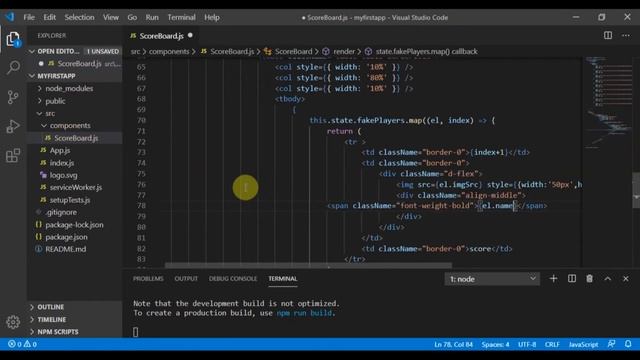Switch to the DEBUG CONSOLE tab
The width and height of the screenshot is (640, 360).
pyautogui.click(x=233, y=279)
